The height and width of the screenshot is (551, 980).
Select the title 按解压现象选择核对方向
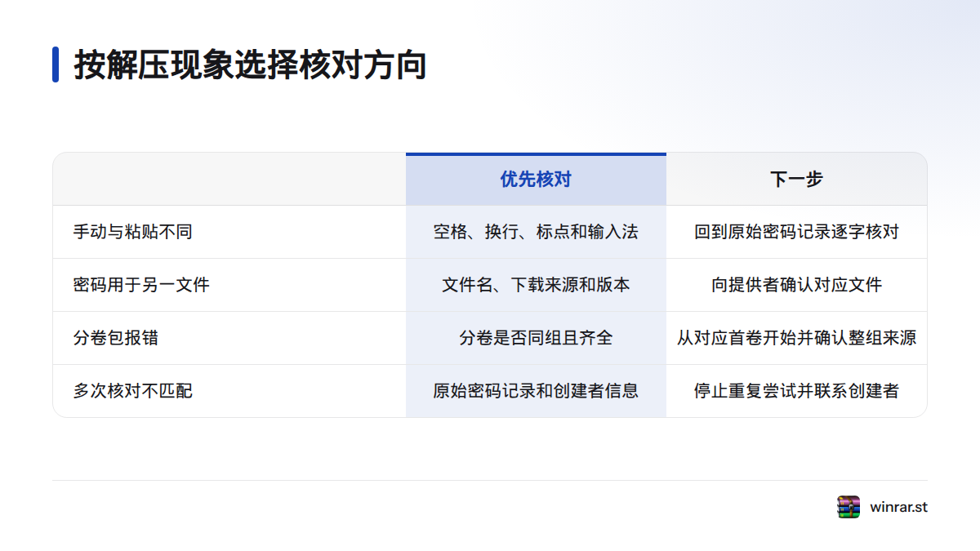pos(251,64)
